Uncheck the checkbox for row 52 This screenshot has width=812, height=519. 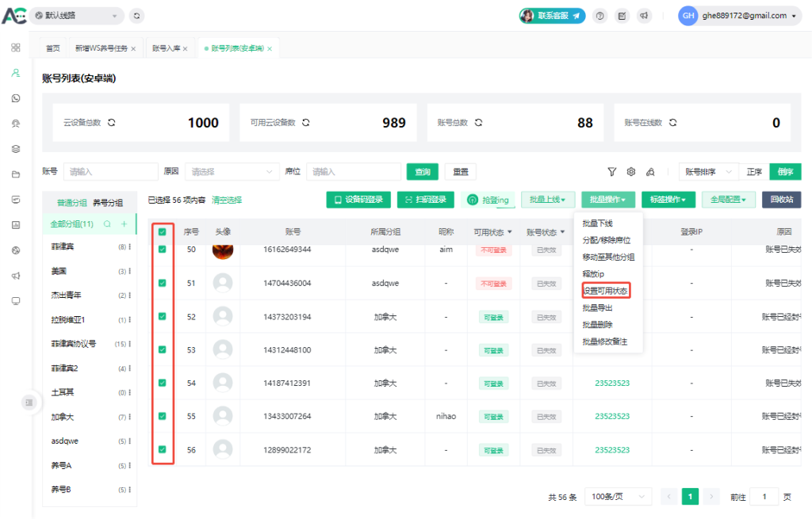coord(163,316)
